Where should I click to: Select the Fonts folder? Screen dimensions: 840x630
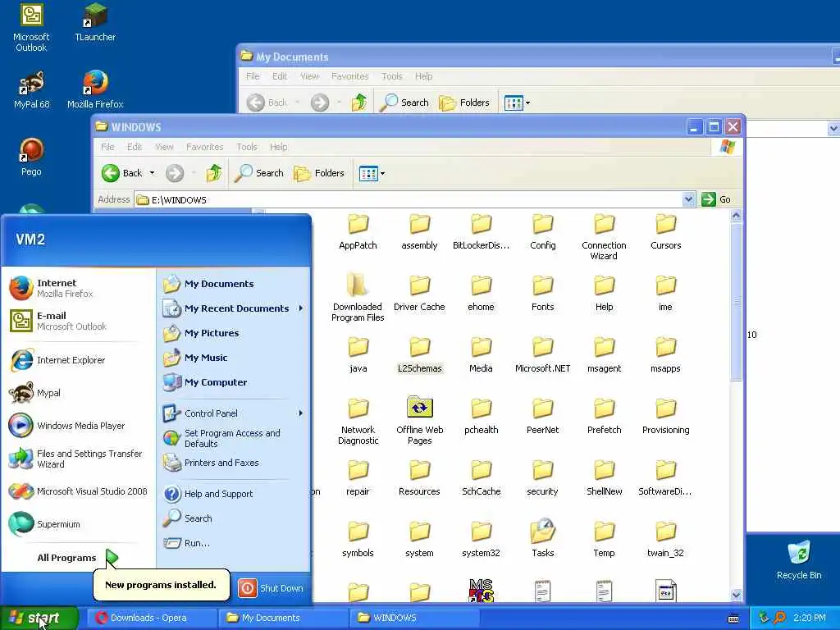pyautogui.click(x=543, y=293)
